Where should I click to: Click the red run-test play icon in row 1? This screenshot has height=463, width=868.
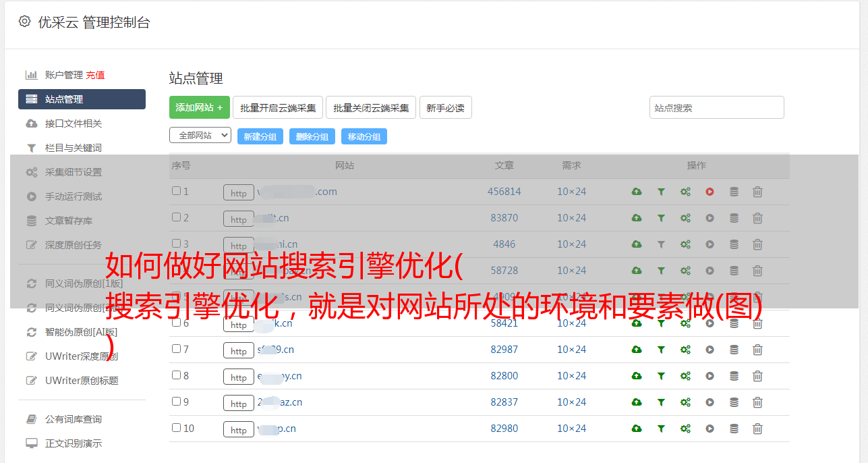point(710,192)
